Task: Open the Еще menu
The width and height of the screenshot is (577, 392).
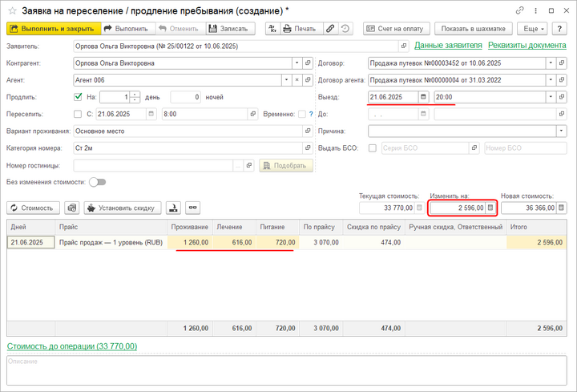Action: point(531,28)
